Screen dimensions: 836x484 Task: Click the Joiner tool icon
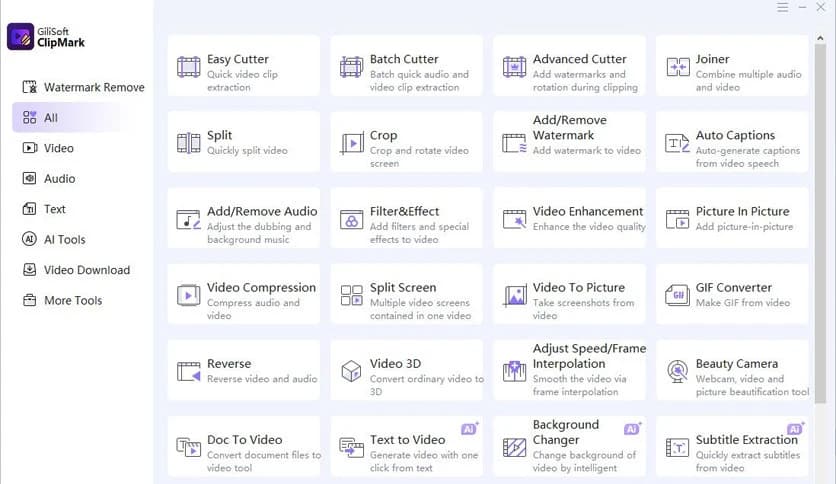(x=678, y=67)
